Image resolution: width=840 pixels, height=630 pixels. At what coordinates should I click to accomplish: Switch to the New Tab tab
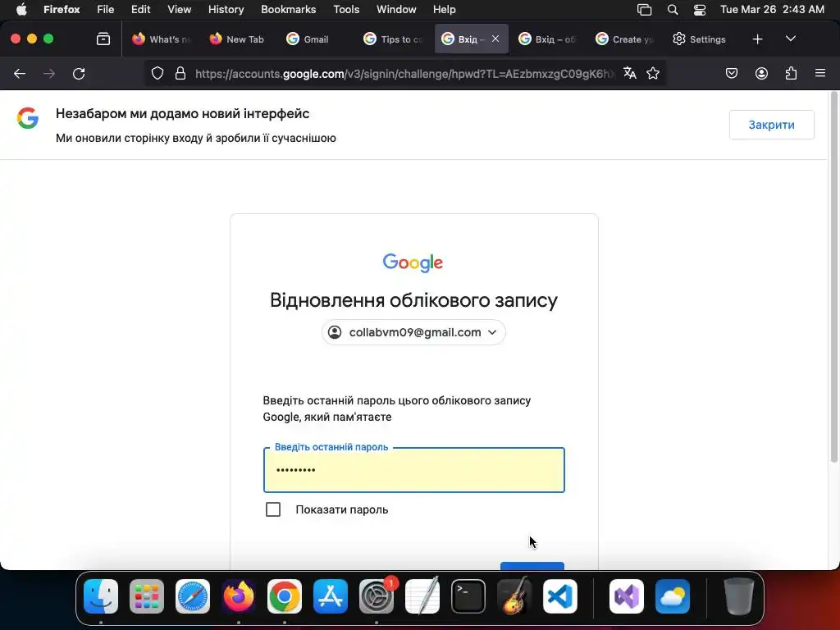click(x=239, y=39)
